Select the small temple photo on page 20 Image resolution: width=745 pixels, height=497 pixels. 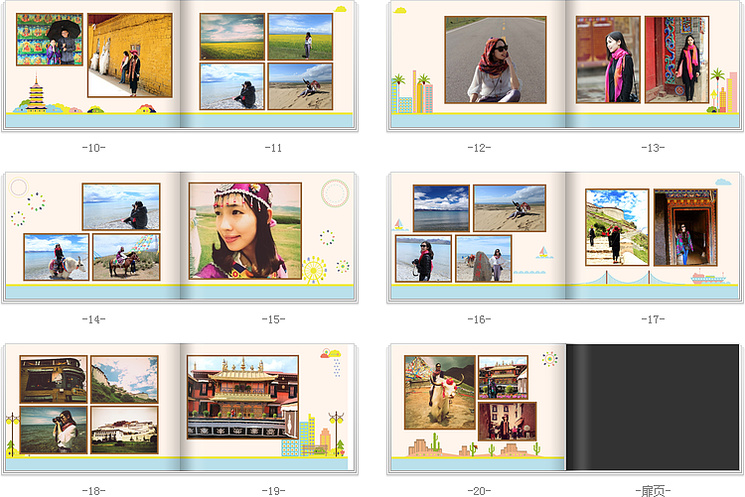503,377
